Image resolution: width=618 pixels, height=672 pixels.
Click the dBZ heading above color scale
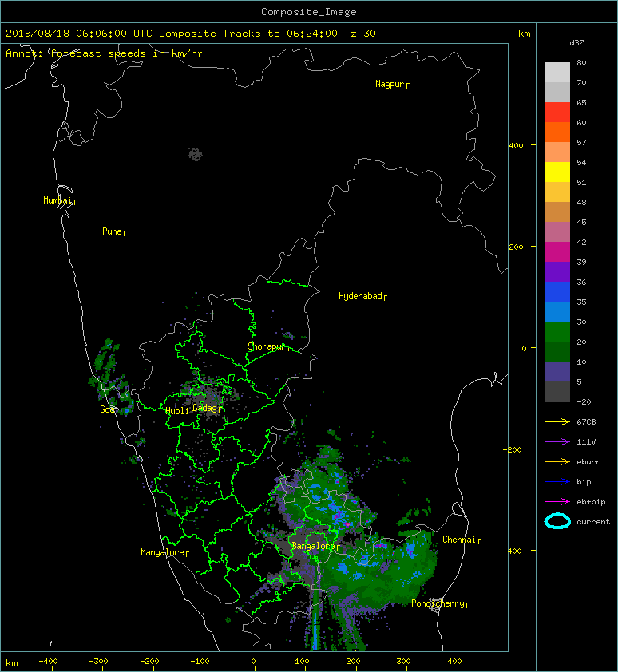pyautogui.click(x=576, y=43)
